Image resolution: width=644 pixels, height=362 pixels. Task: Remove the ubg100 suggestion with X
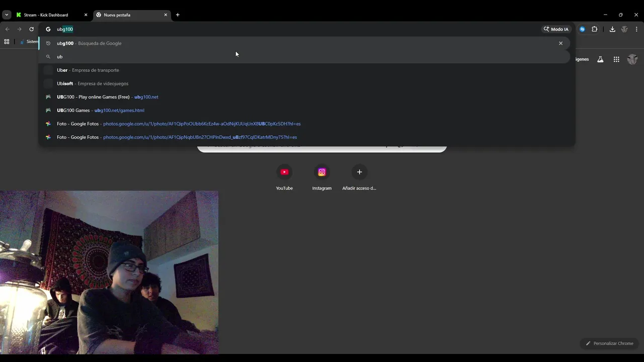coord(560,43)
